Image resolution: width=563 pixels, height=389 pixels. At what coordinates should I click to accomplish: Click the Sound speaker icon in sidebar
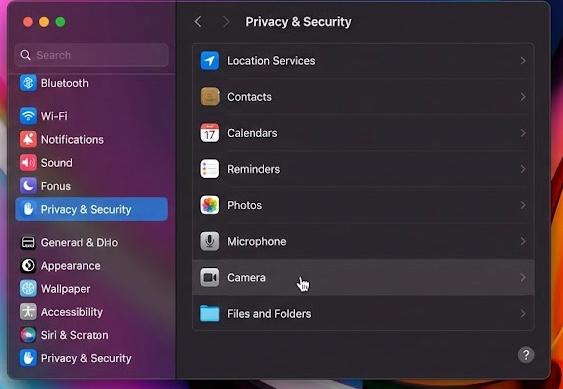(x=28, y=163)
